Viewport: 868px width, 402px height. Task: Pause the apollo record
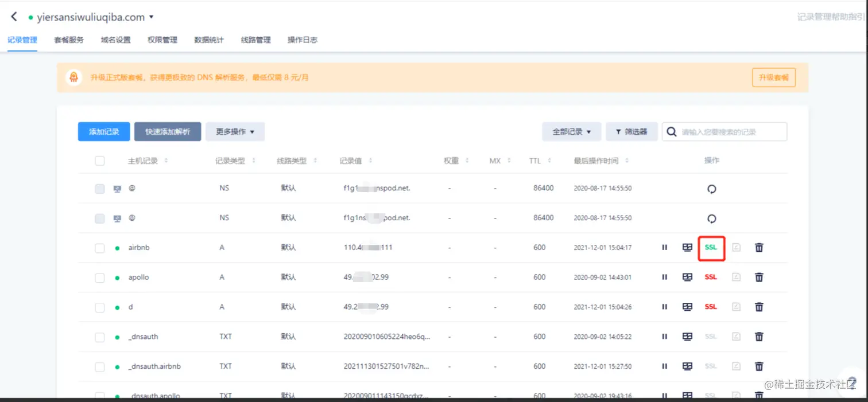click(x=664, y=278)
